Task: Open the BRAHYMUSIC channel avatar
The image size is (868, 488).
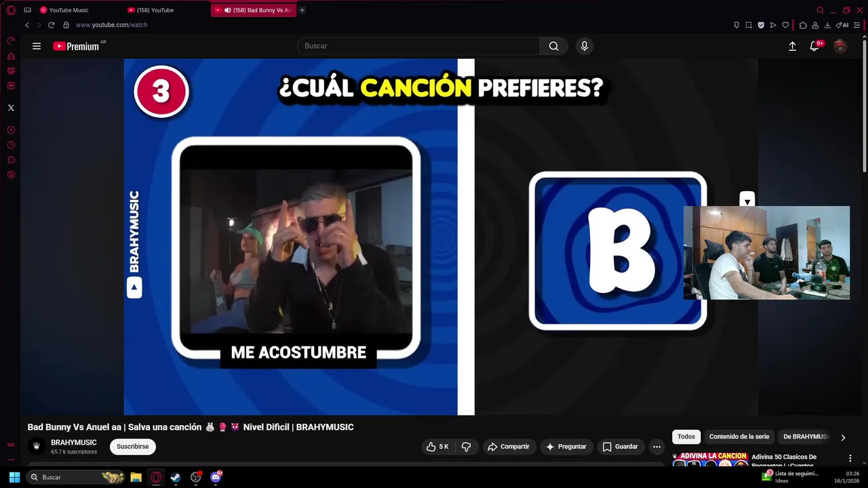Action: 37,447
